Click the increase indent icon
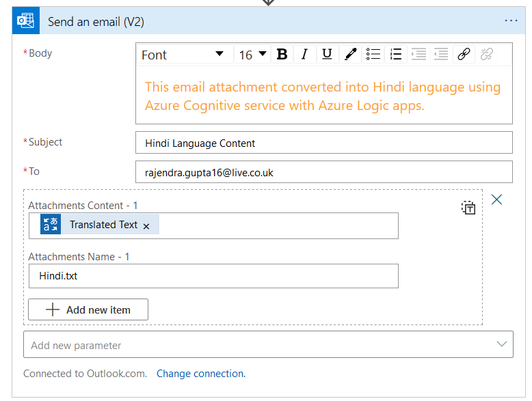The width and height of the screenshot is (532, 401). click(x=418, y=55)
